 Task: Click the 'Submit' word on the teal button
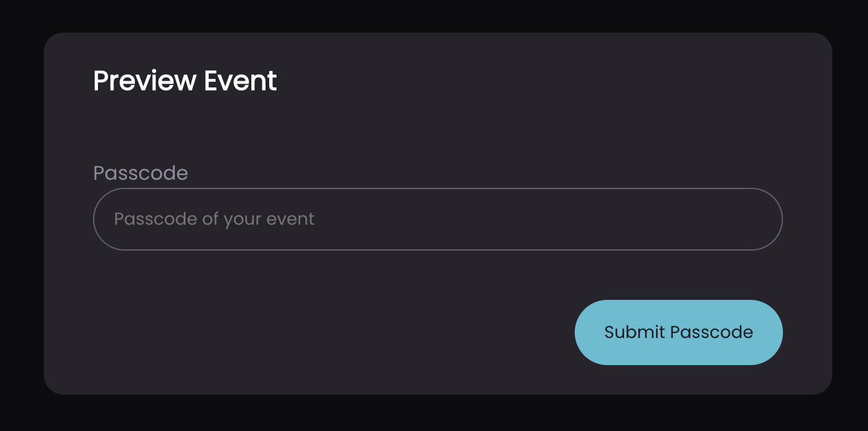(x=635, y=332)
